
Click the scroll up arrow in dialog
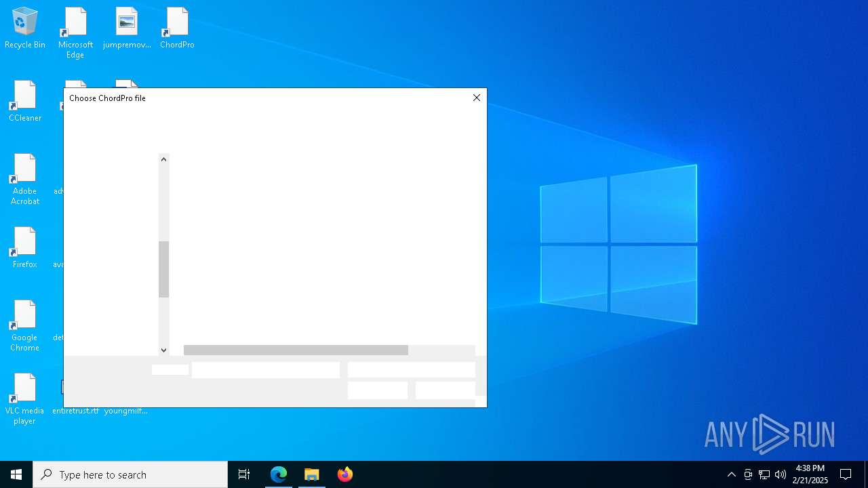163,159
